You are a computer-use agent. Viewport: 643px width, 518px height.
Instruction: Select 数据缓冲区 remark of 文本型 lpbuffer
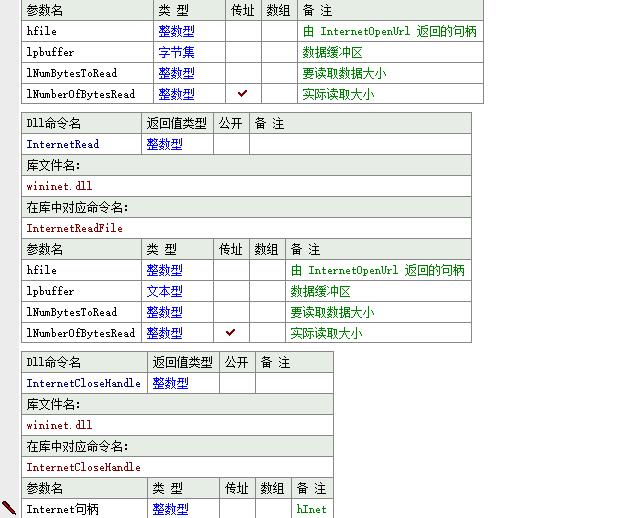(x=320, y=291)
